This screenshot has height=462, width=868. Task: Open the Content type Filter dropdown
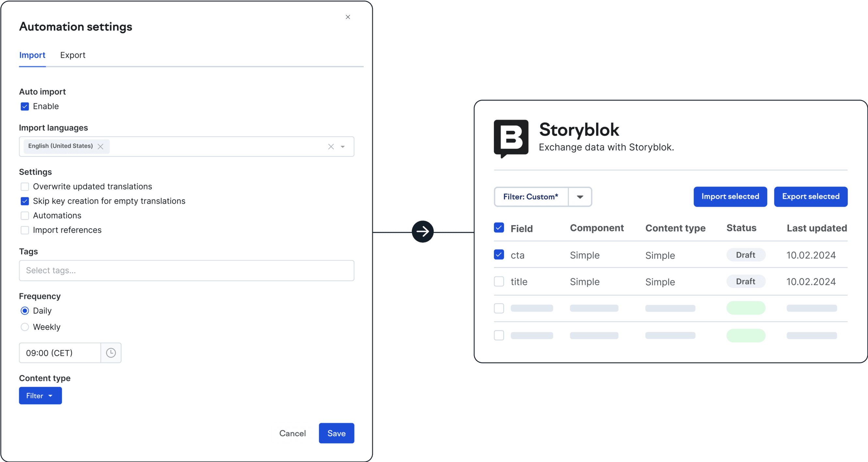40,396
